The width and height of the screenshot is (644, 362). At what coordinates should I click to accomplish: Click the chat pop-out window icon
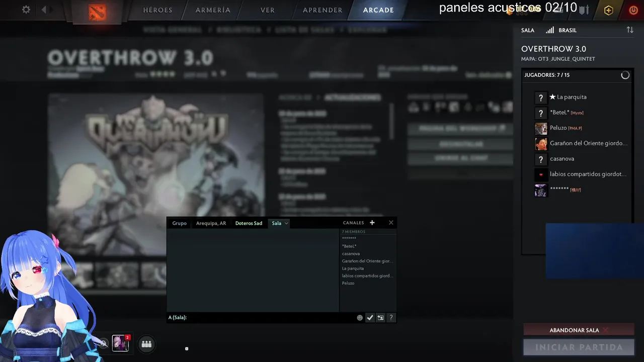click(x=380, y=318)
